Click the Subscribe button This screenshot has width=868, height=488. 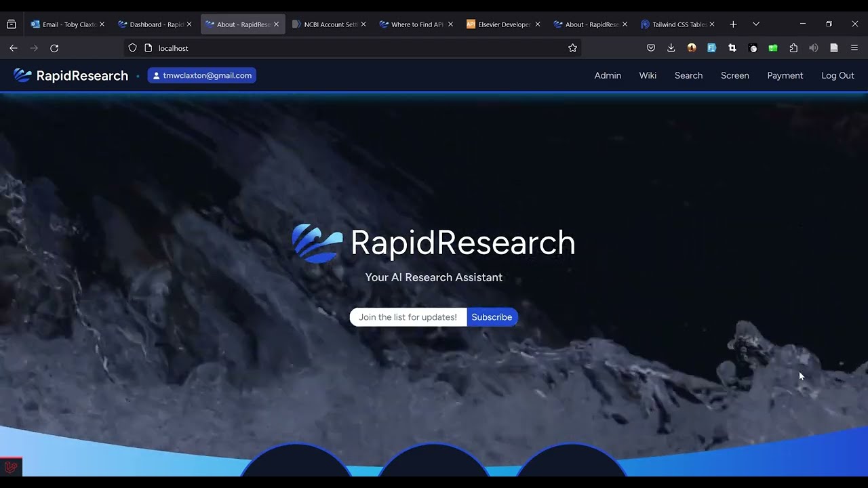pos(492,317)
